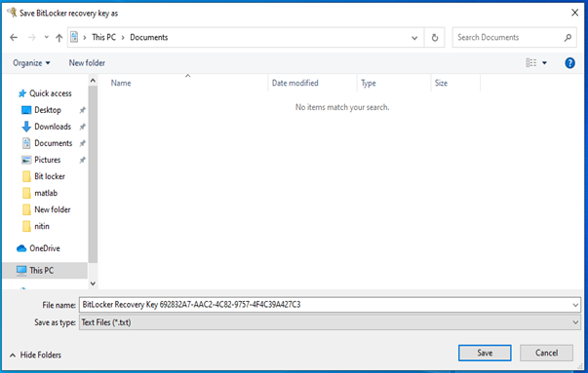Sort by the Date modified column

[295, 83]
